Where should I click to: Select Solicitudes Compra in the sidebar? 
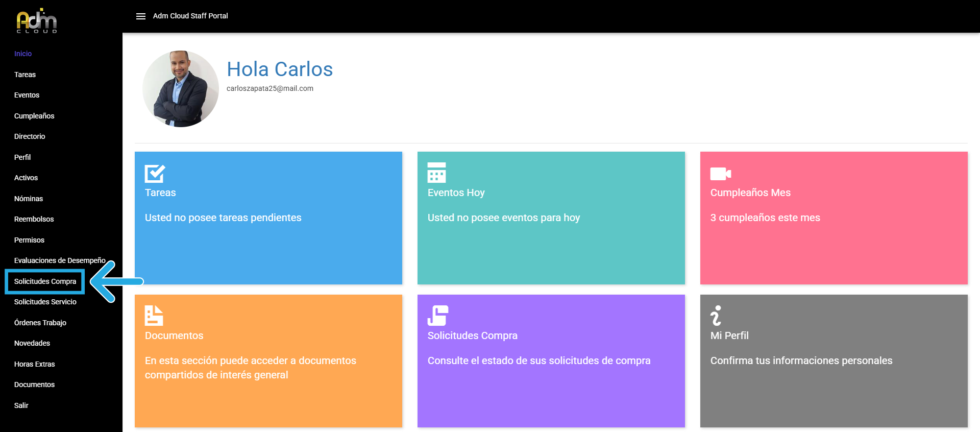[x=45, y=281]
